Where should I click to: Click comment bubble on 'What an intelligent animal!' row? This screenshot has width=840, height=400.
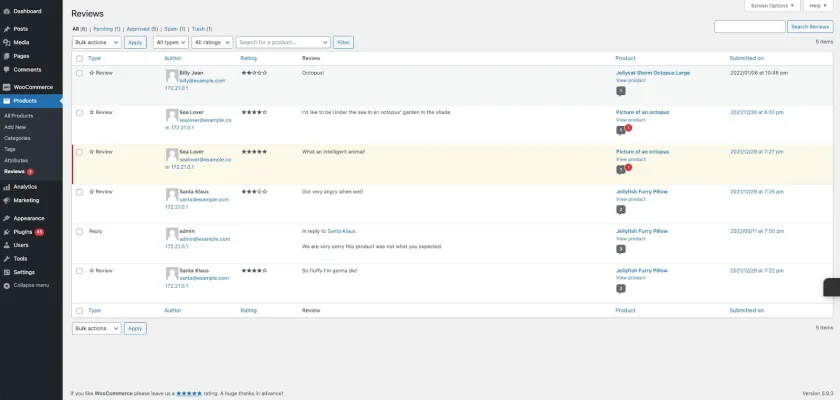pos(621,170)
